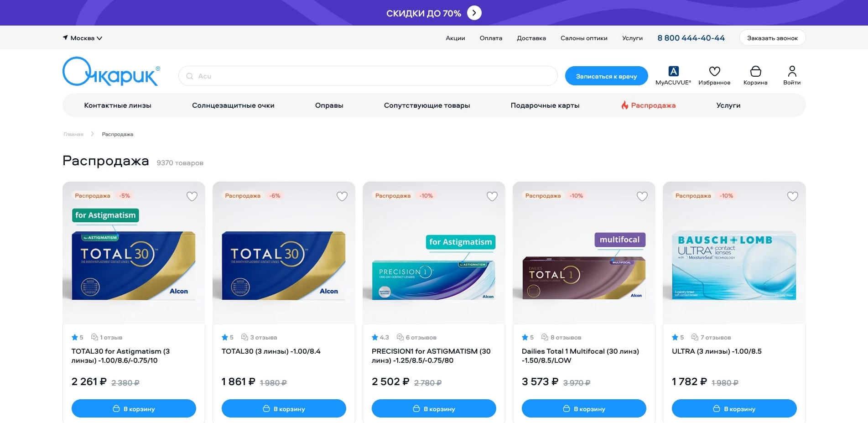
Task: Open the TOTAL30 (3 линзы) product image
Action: tap(284, 265)
